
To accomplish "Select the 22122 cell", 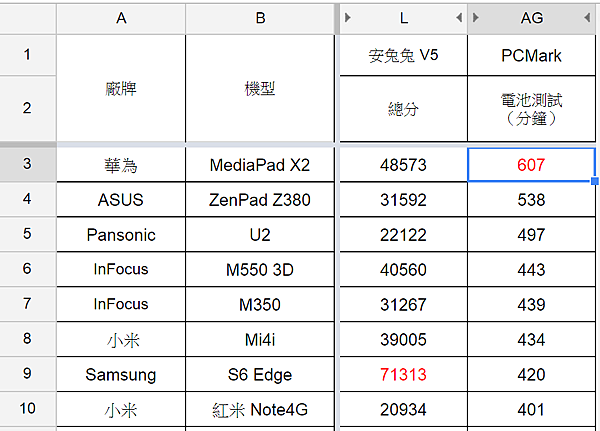I will coord(403,235).
